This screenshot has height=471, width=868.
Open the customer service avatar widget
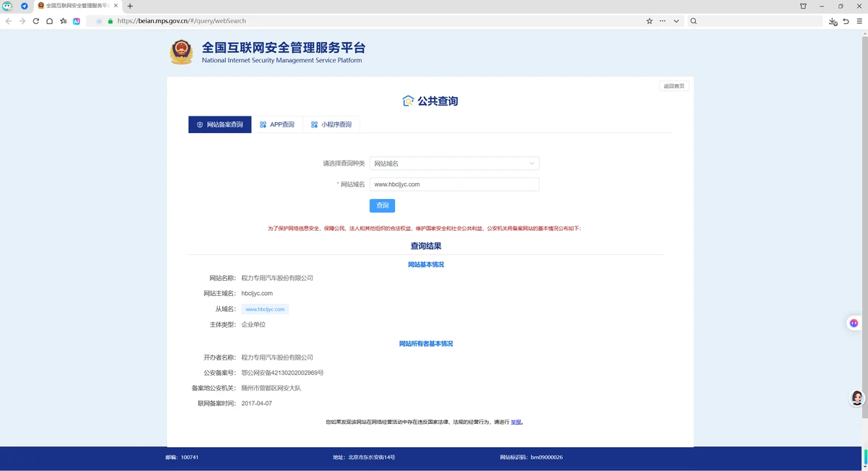click(x=857, y=398)
